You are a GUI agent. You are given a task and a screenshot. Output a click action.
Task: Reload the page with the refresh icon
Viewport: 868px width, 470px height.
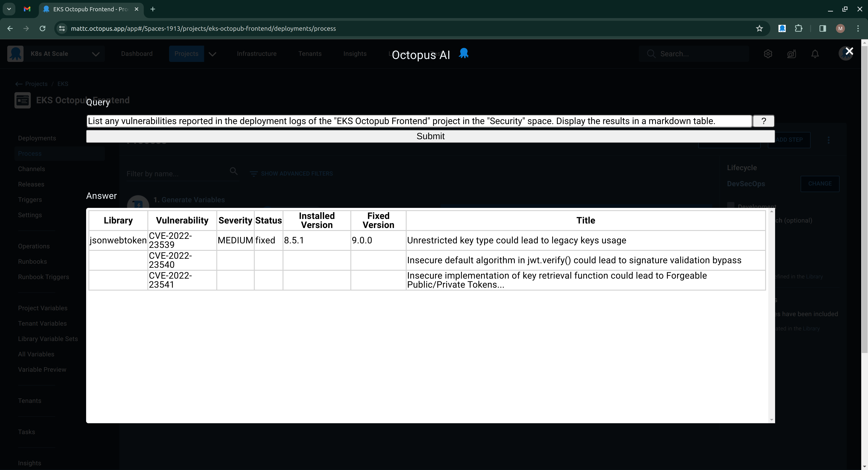[42, 29]
